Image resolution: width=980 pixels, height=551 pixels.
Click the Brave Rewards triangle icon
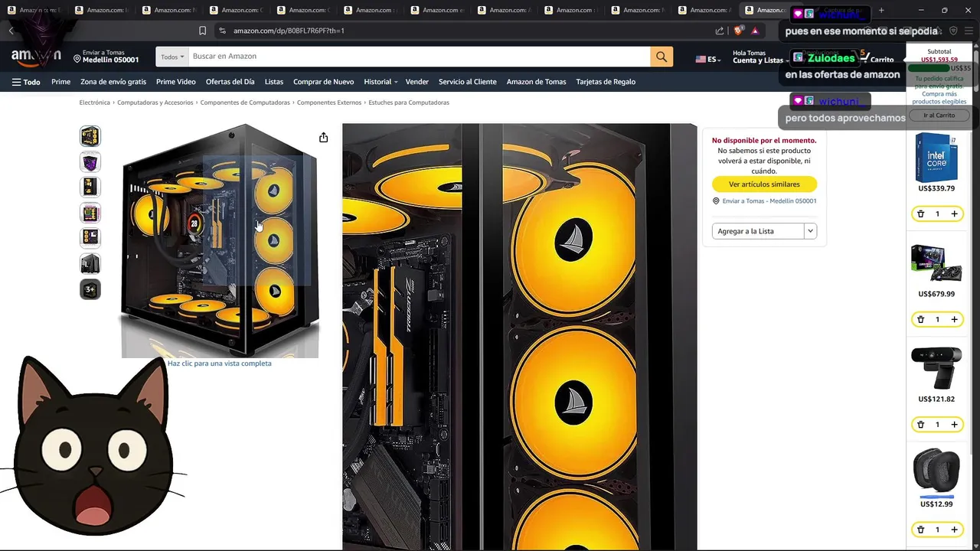pos(755,31)
